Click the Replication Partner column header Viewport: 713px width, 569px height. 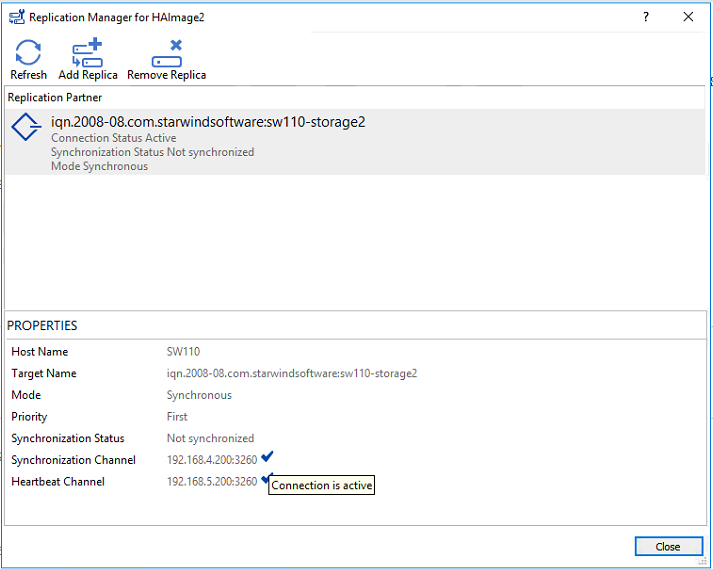coord(55,97)
